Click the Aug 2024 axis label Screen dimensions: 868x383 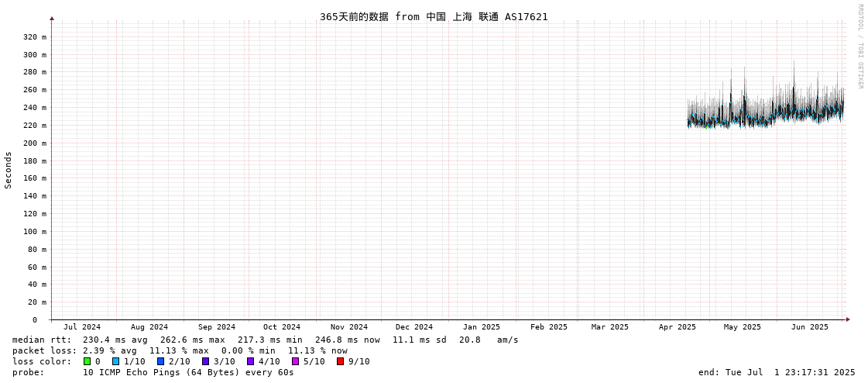click(149, 327)
